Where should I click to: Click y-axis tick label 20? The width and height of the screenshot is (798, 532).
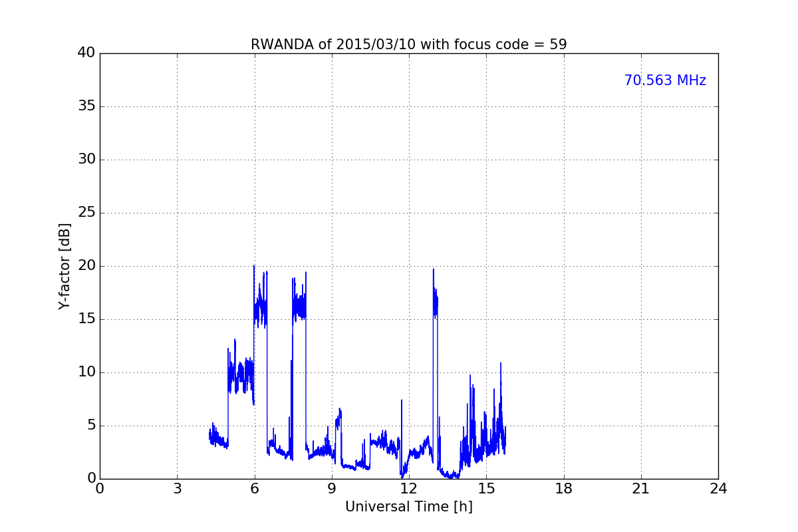pos(86,266)
